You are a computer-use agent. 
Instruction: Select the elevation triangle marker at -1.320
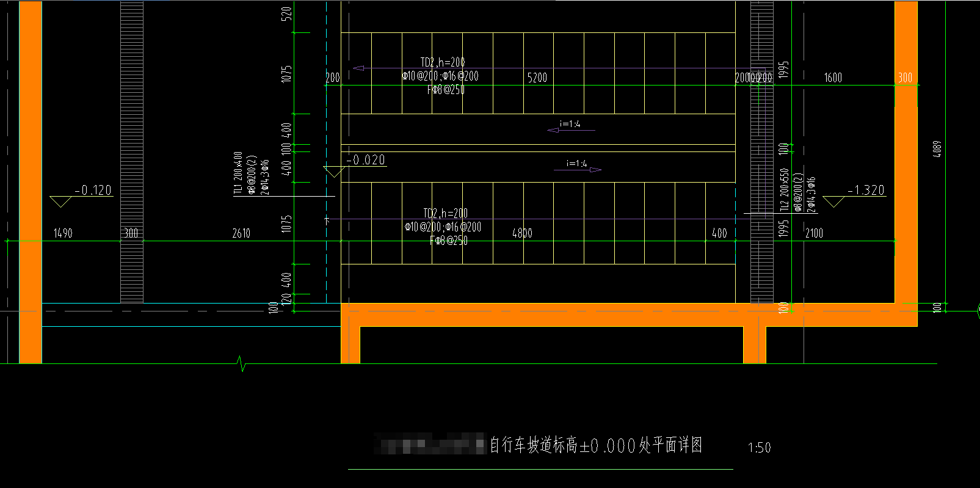[x=833, y=202]
